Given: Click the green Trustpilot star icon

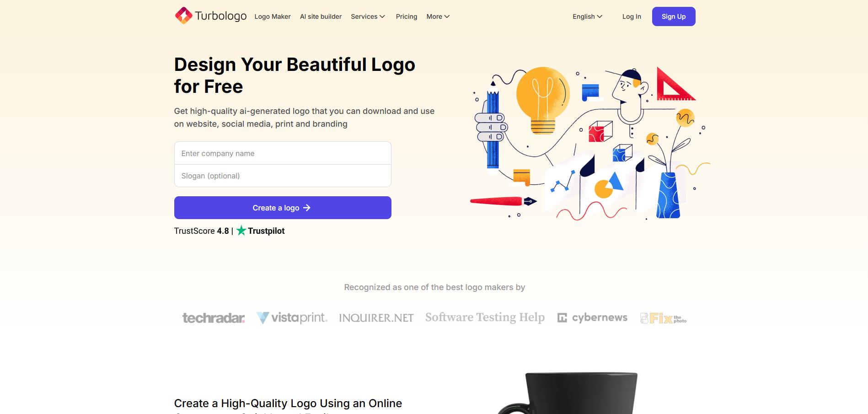Looking at the screenshot, I should [241, 231].
